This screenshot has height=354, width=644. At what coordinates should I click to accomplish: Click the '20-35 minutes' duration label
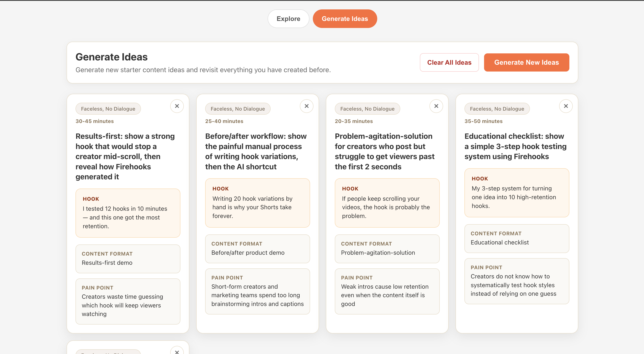354,121
